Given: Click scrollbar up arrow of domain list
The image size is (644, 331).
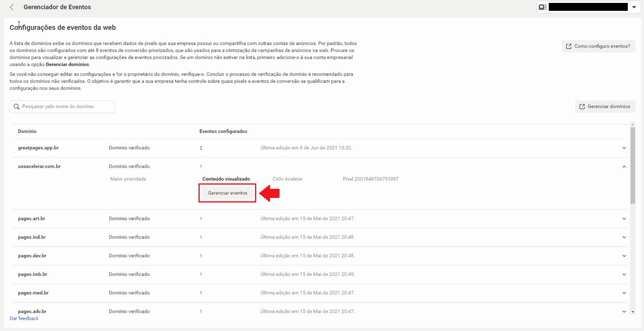Looking at the screenshot, I should (633, 124).
